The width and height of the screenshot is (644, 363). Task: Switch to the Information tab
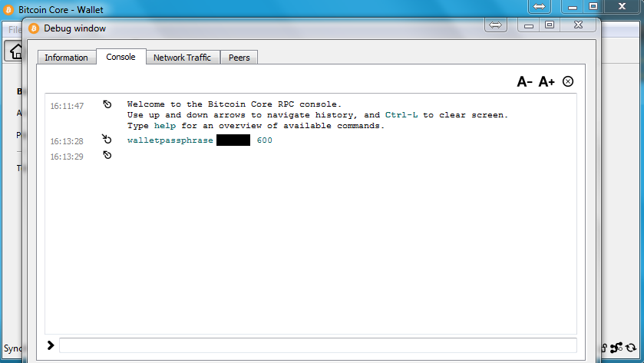[x=66, y=58]
